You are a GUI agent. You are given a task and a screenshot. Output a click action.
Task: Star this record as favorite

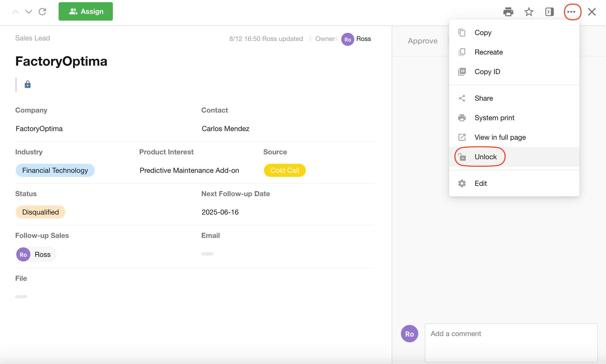coord(529,12)
